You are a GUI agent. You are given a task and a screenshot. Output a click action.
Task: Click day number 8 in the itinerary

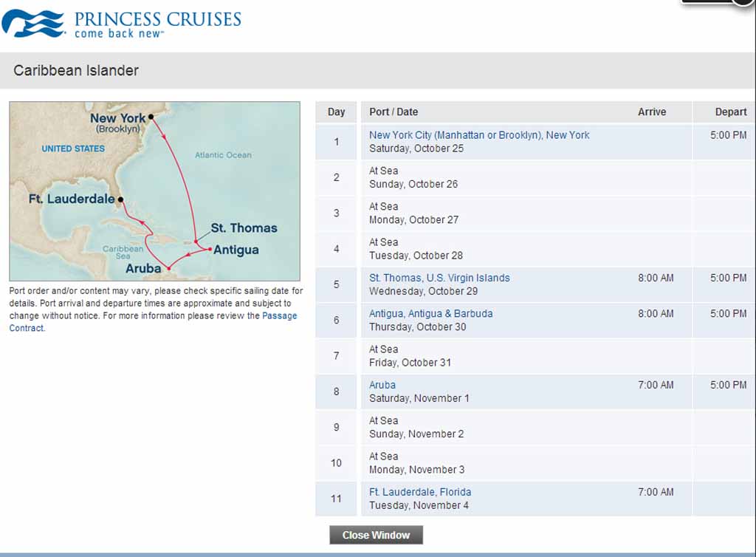point(336,392)
